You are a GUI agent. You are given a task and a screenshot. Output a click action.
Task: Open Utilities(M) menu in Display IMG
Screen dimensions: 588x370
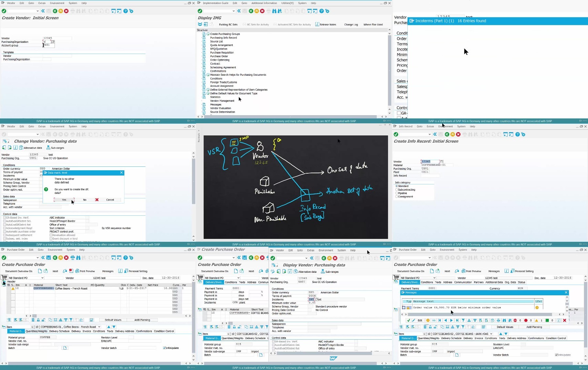(287, 3)
